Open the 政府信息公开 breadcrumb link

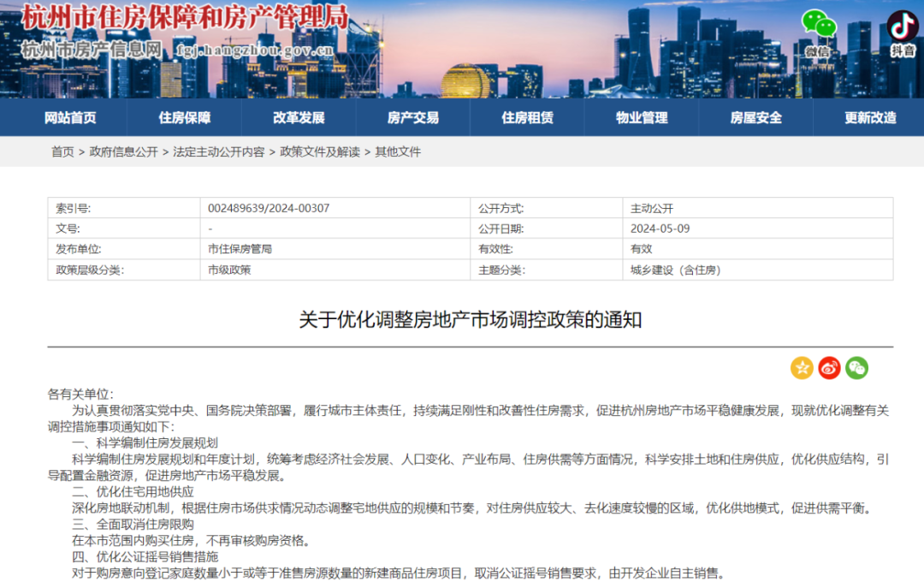(x=124, y=151)
